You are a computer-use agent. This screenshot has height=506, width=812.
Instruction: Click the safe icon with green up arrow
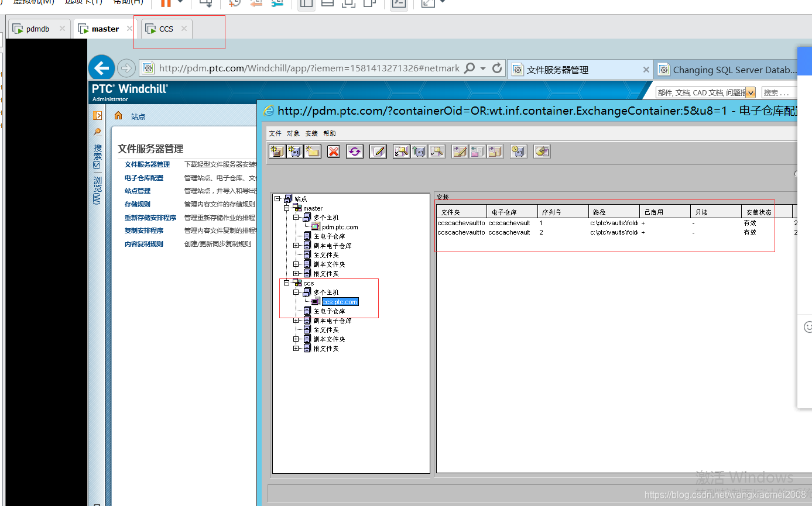pyautogui.click(x=419, y=152)
